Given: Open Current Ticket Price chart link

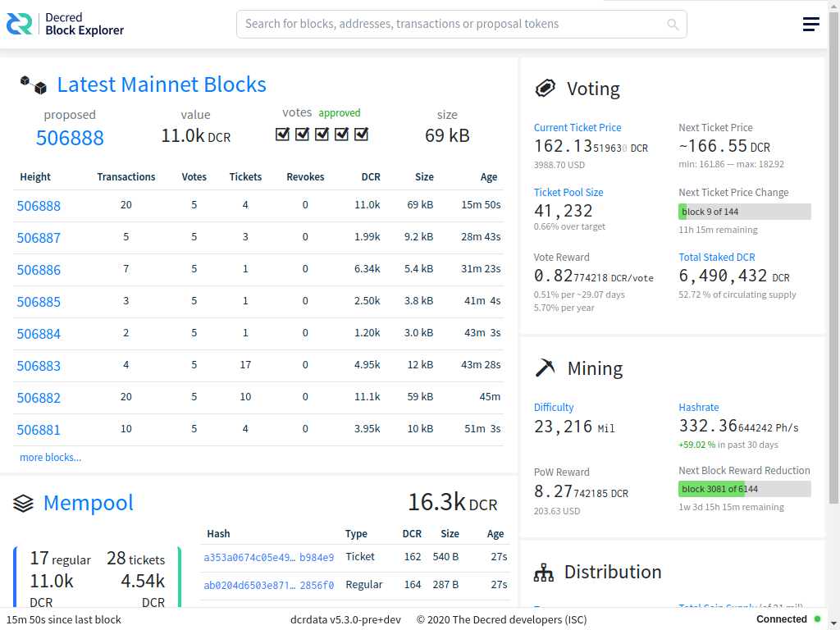Looking at the screenshot, I should tap(577, 127).
